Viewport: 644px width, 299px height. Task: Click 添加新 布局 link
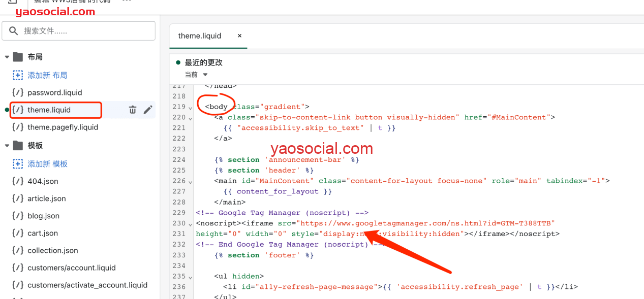[47, 75]
